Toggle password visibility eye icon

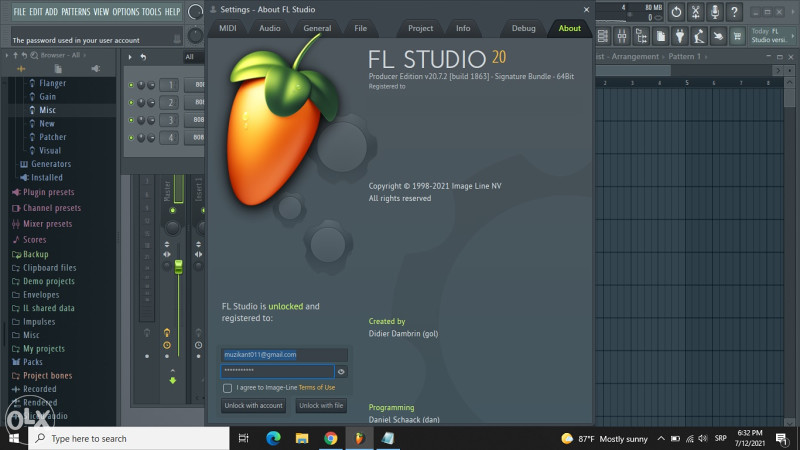click(x=341, y=371)
